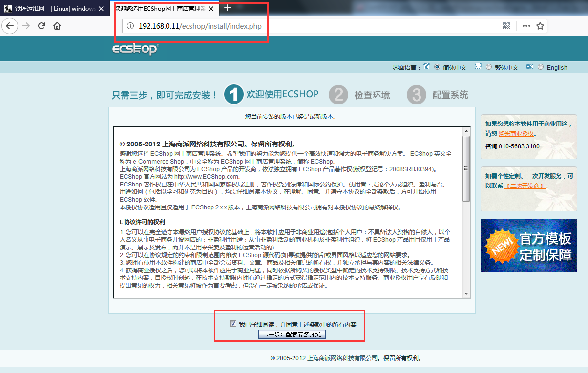Viewport: 588px width, 373px height.
Task: Click the 配置系统 step label
Action: pos(450,95)
